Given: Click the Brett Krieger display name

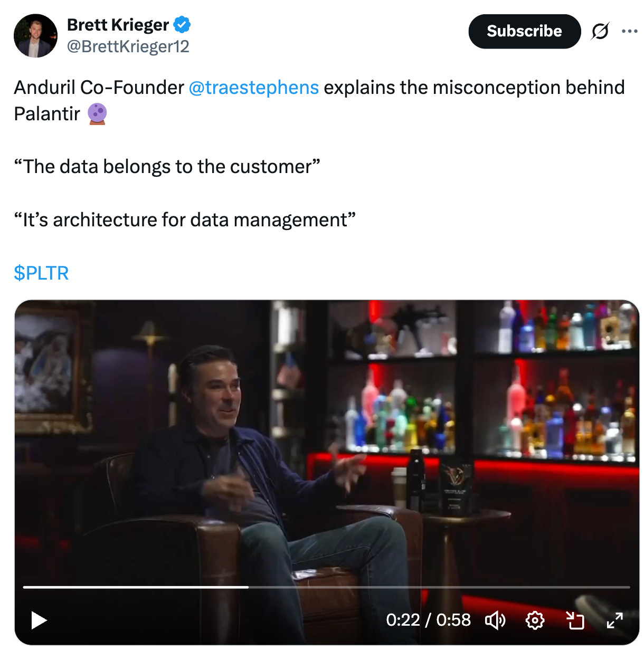Looking at the screenshot, I should click(118, 25).
